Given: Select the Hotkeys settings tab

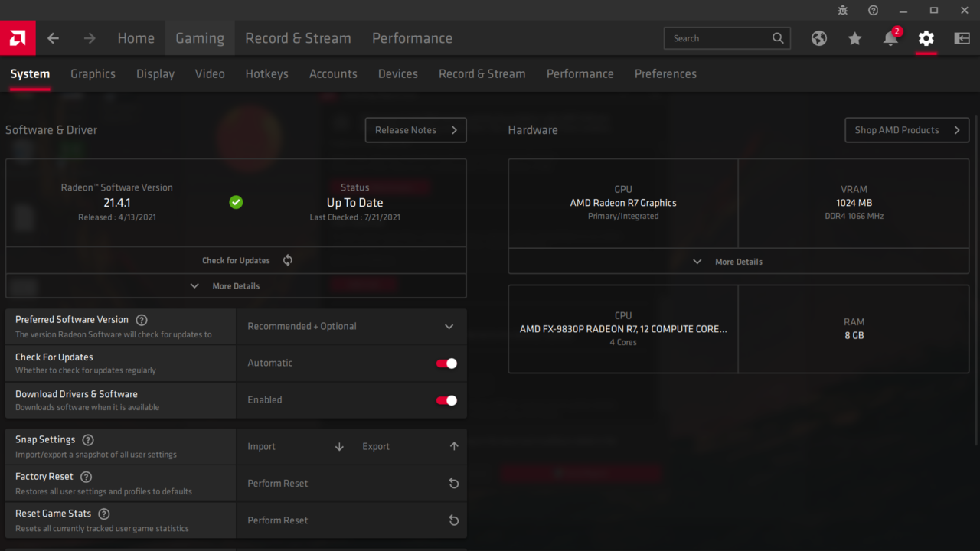Looking at the screenshot, I should point(266,73).
